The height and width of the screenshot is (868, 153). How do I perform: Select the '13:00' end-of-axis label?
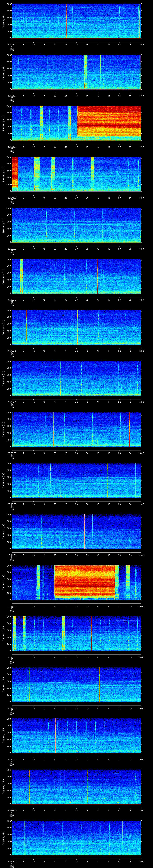tap(141, 606)
